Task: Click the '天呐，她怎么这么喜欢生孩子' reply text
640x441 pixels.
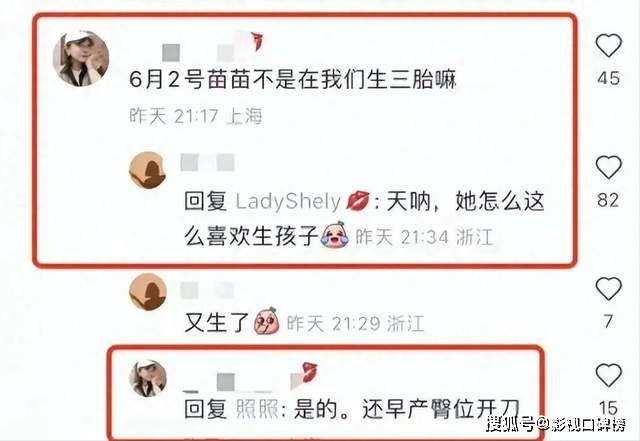Action: [364, 218]
